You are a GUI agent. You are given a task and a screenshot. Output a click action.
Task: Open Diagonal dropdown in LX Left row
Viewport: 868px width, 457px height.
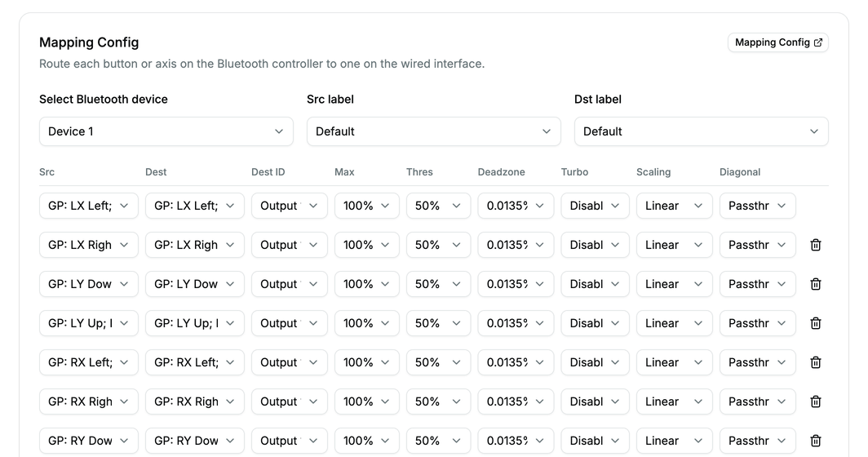[757, 206]
